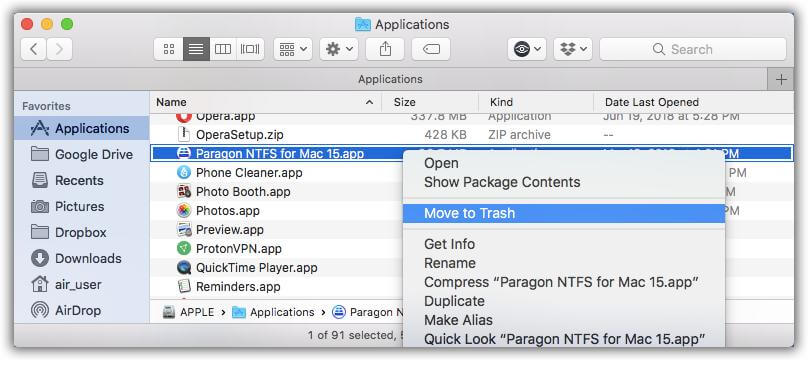Open Google Drive in the sidebar

pos(82,154)
